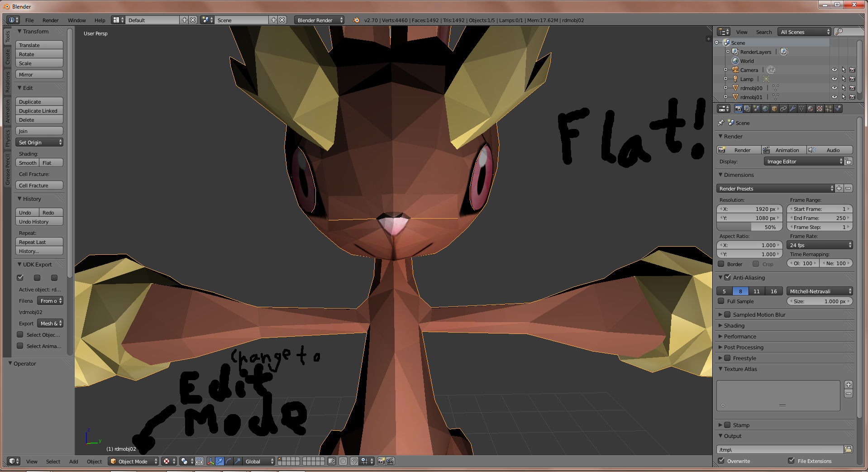Viewport: 868px width, 472px height.
Task: Open the All Scenes outliner dropdown
Action: 805,32
